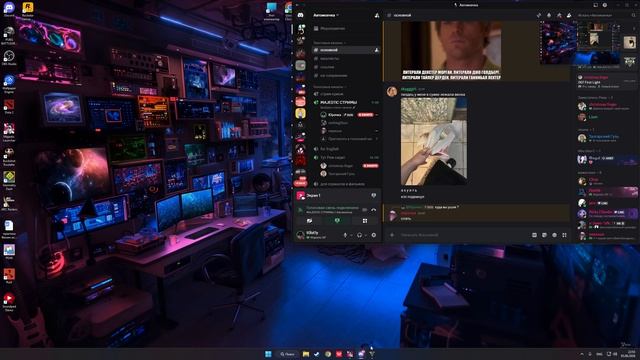
Task: Open Dota 2 desktop shortcut
Action: (x=9, y=107)
